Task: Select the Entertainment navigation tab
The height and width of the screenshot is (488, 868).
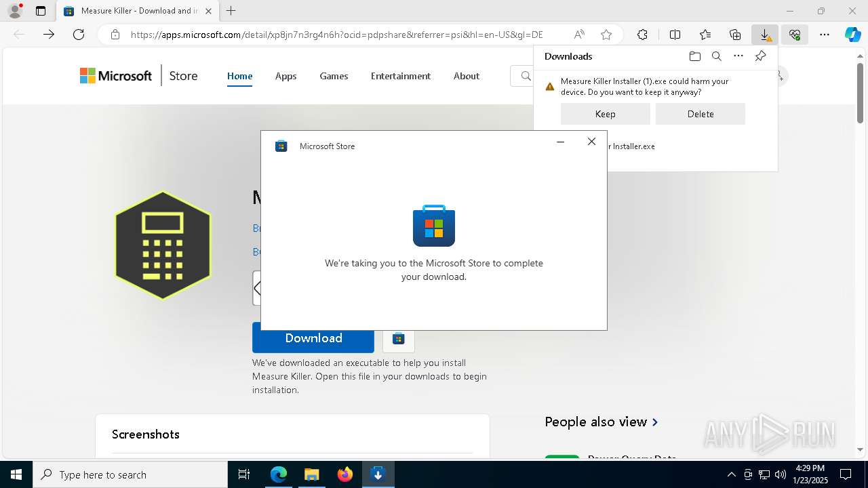Action: pyautogui.click(x=401, y=76)
